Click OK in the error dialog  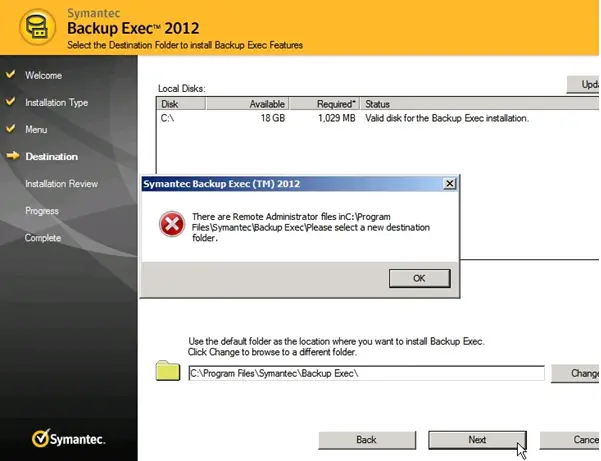(419, 278)
